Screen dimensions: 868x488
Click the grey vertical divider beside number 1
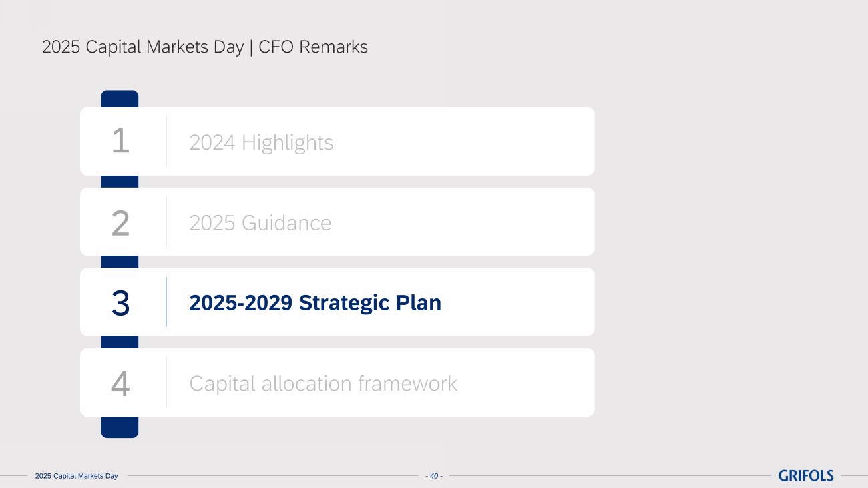click(166, 141)
